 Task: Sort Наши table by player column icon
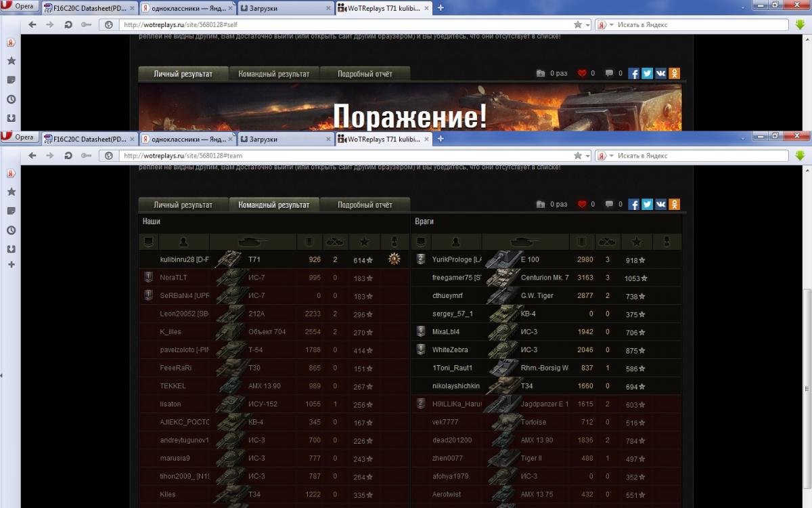pyautogui.click(x=183, y=242)
